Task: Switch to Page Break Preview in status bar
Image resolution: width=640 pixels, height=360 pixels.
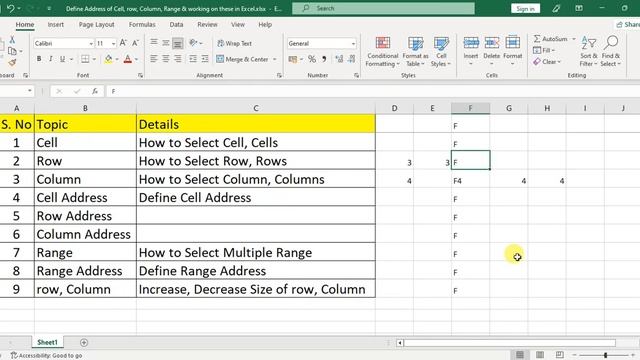Action: coord(560,355)
